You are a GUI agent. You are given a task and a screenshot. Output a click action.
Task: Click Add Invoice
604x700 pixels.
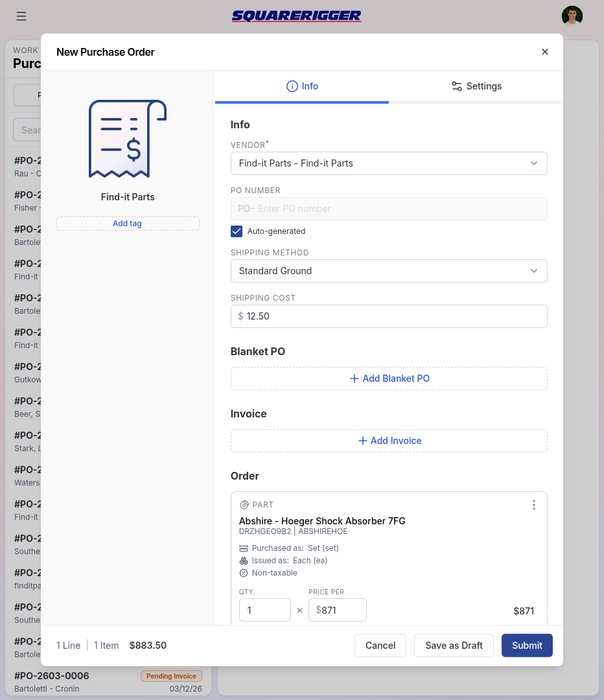pos(389,441)
